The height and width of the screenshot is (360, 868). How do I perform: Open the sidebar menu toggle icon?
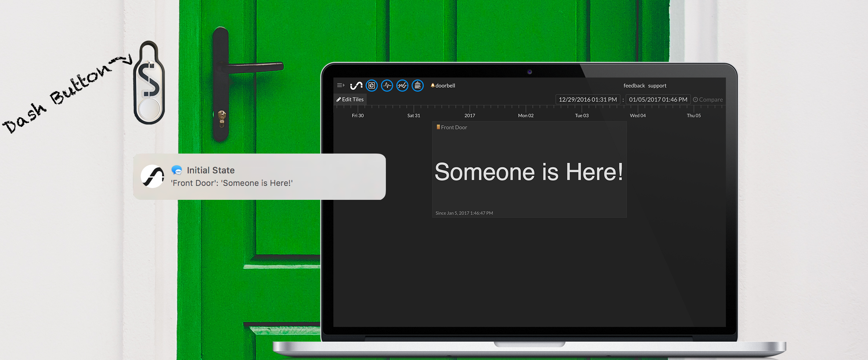pyautogui.click(x=341, y=85)
